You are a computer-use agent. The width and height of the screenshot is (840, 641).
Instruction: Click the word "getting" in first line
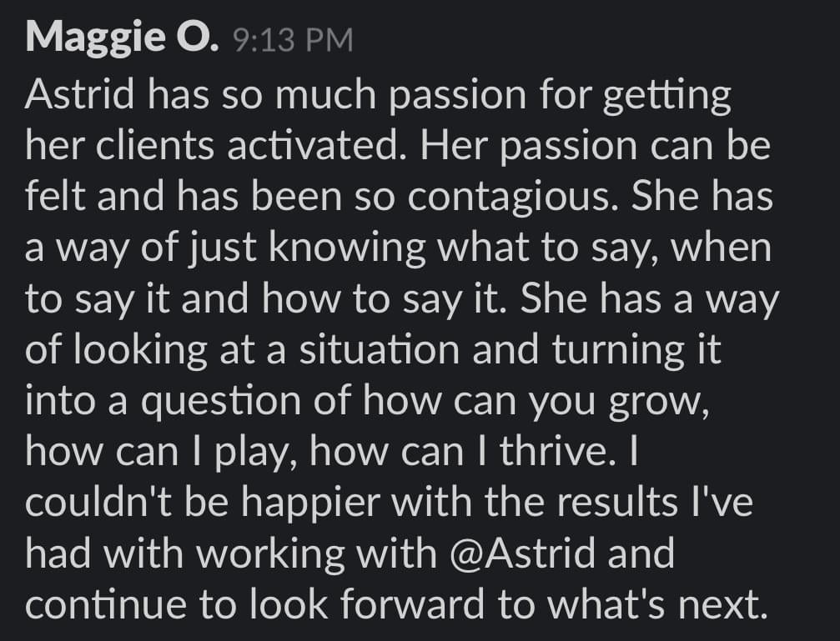(x=667, y=97)
